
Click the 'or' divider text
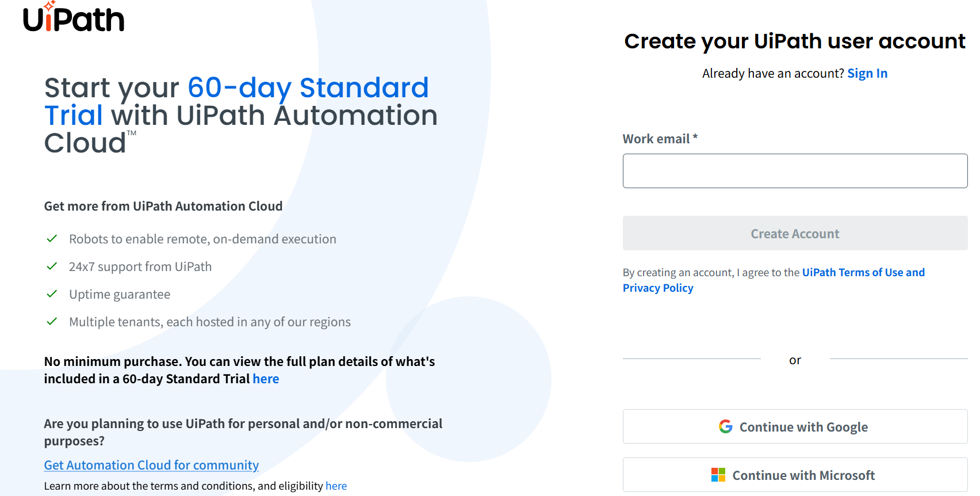click(795, 360)
